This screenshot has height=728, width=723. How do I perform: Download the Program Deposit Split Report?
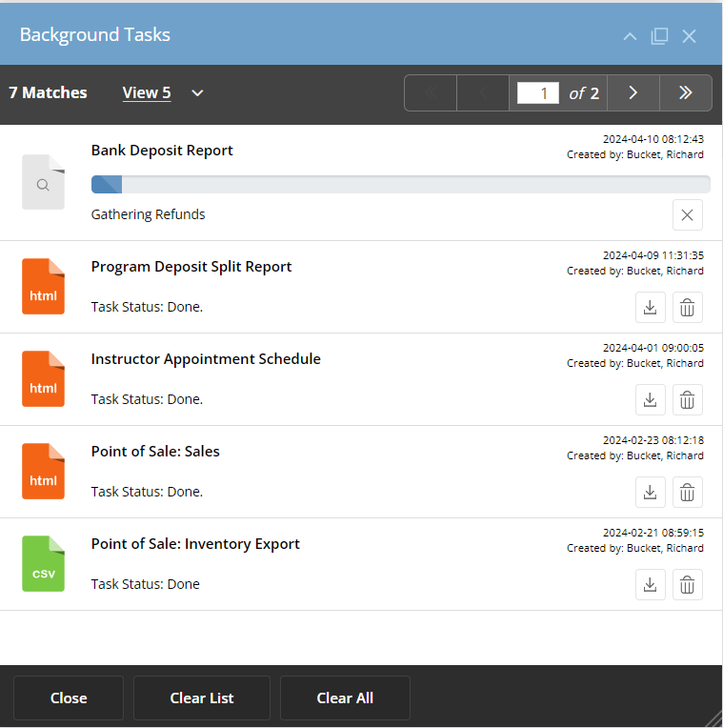650,308
